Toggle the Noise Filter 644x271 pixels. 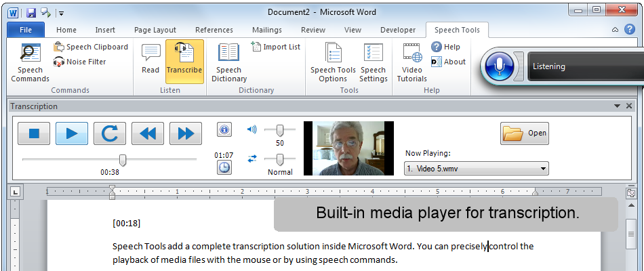(80, 62)
